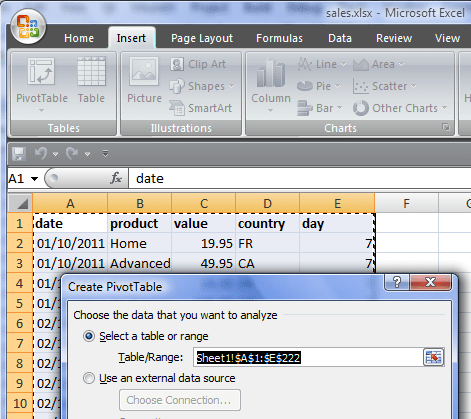This screenshot has height=419, width=471.
Task: Select column E header
Action: 337,203
